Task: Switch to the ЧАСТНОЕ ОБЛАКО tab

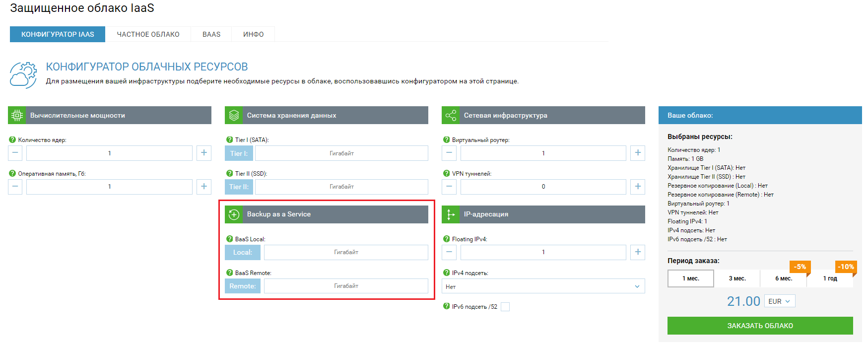Action: (148, 34)
